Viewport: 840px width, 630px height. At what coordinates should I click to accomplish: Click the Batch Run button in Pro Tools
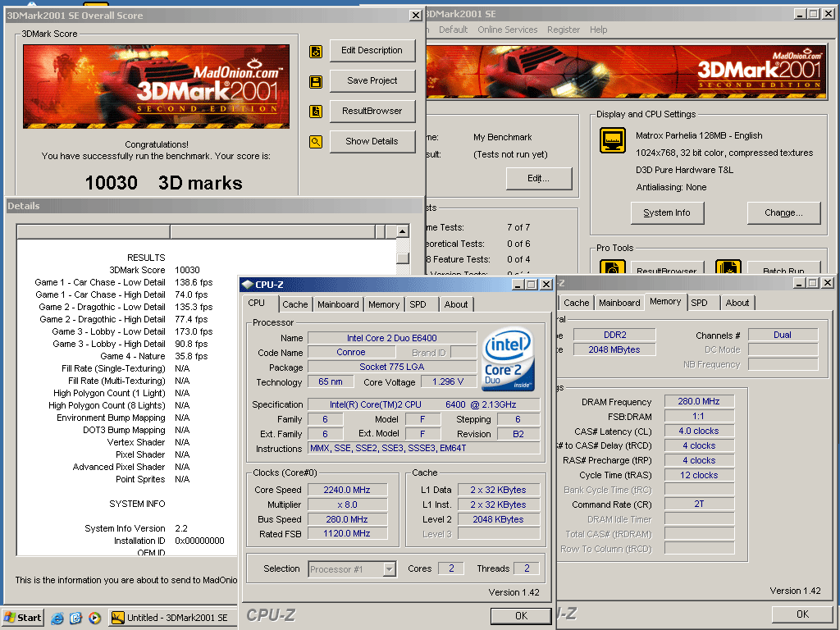[x=783, y=268]
